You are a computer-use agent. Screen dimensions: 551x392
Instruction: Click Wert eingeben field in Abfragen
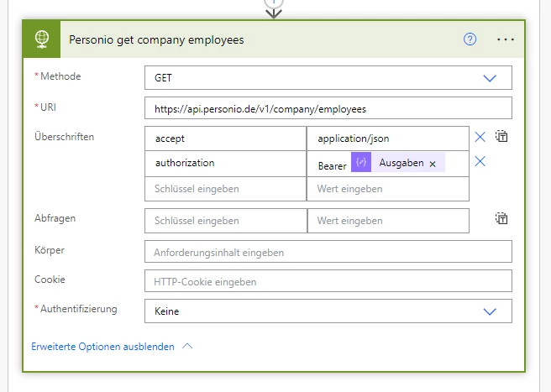point(388,221)
